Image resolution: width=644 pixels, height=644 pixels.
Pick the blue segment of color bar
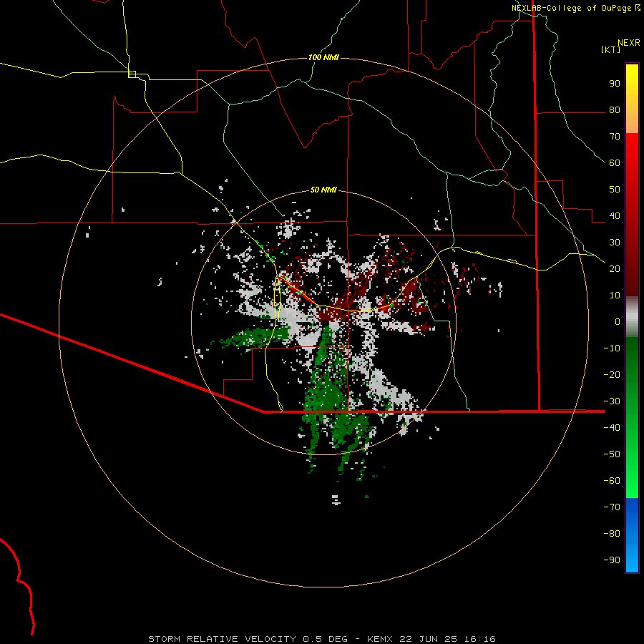632,535
